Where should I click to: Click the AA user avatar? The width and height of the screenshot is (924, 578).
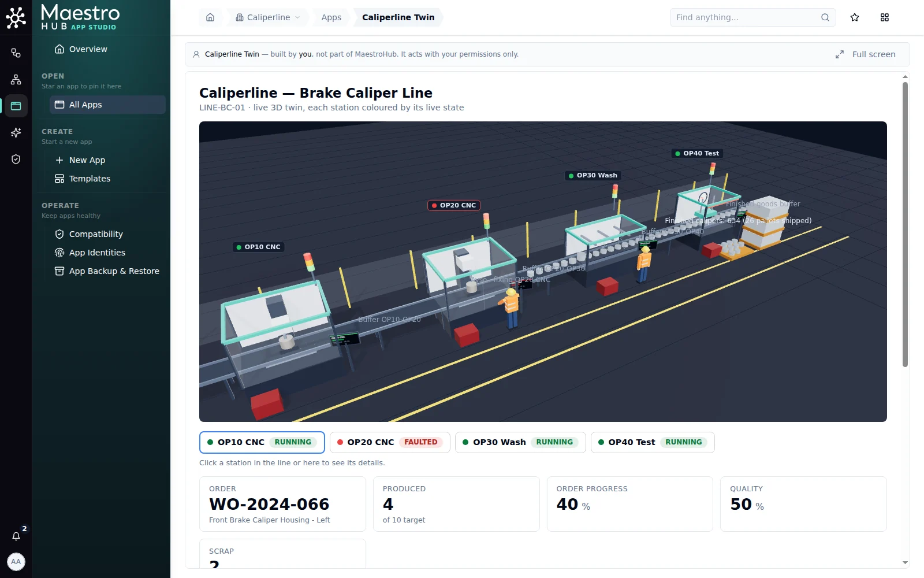16,562
